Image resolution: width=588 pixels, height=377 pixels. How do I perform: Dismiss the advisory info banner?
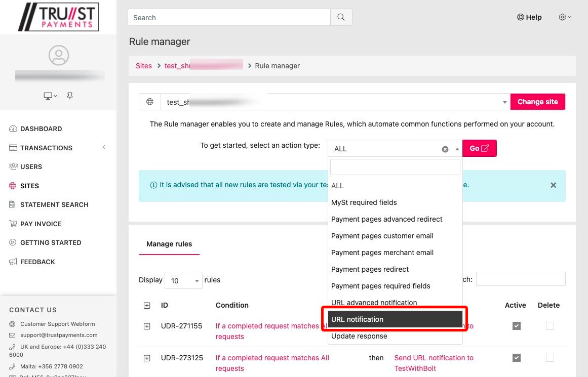pyautogui.click(x=553, y=185)
